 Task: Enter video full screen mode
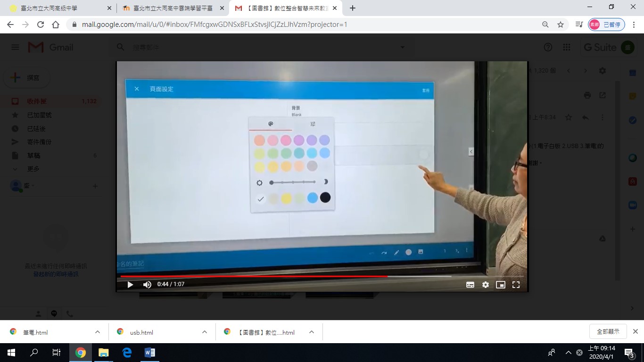point(516,285)
